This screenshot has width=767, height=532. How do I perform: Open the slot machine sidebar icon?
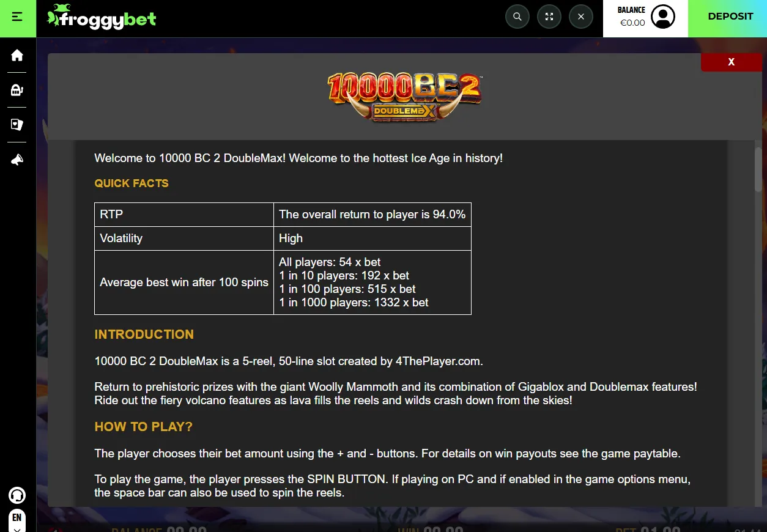(x=17, y=91)
